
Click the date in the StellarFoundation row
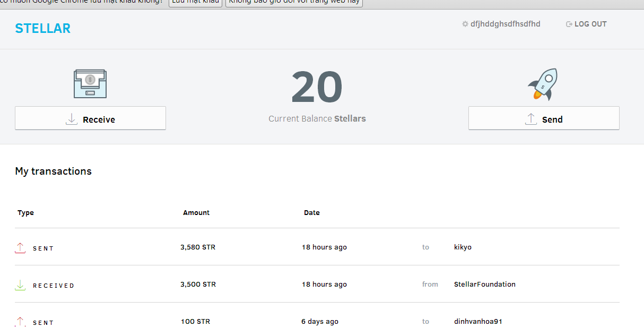click(324, 284)
